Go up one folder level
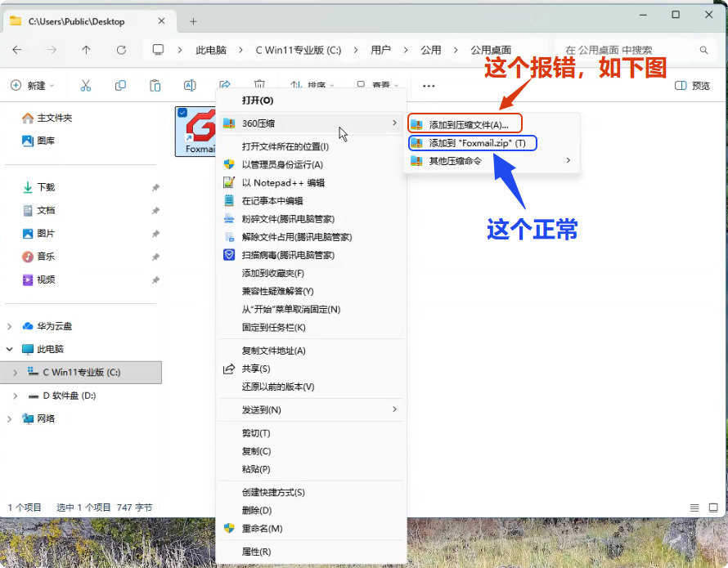Viewport: 728px width, 568px height. [x=87, y=50]
